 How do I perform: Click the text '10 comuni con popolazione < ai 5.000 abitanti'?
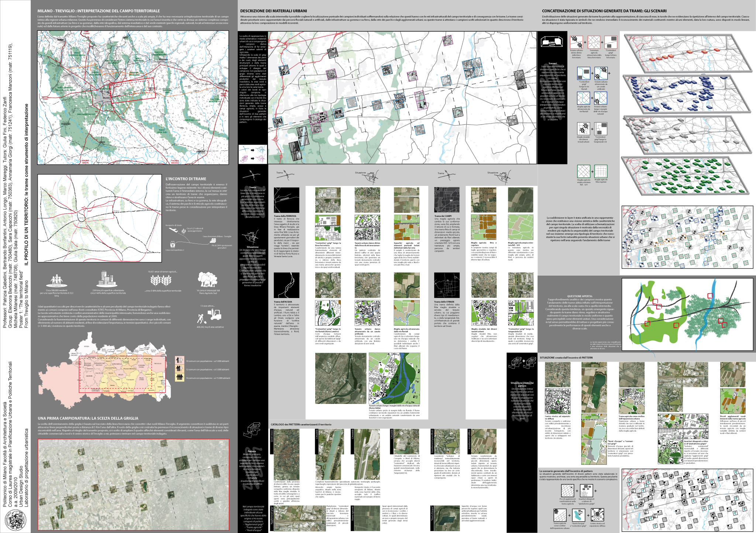[207, 361]
